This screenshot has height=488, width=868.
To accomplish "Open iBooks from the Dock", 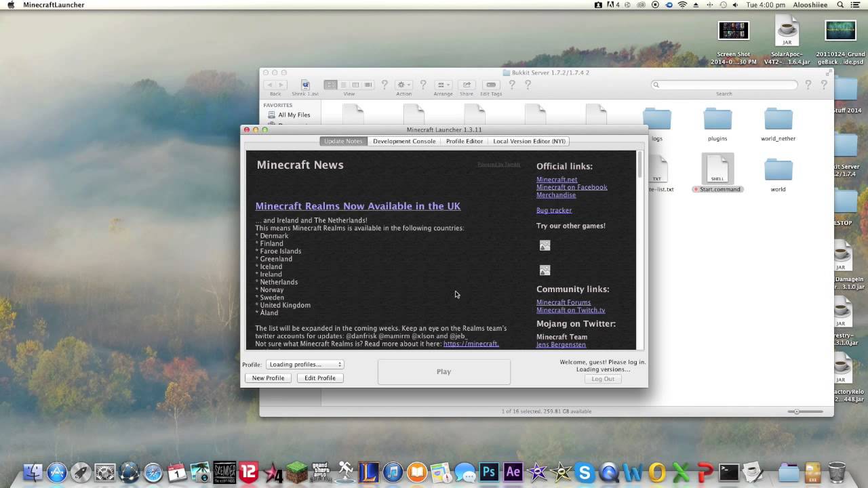I will coord(416,472).
